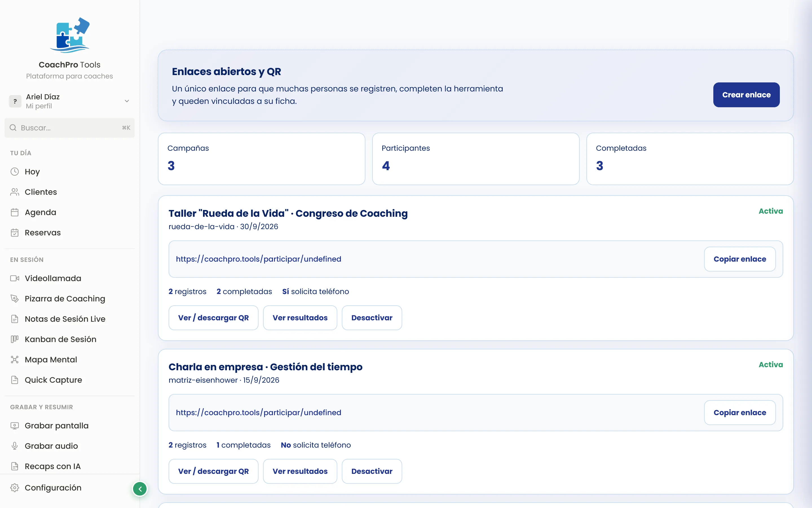
Task: Open the Agenda page
Action: pos(69,212)
